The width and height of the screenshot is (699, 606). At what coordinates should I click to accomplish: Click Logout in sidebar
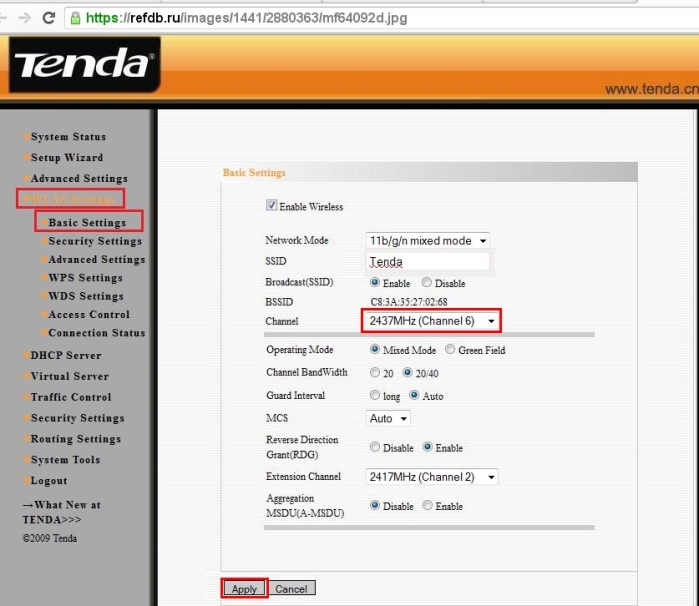click(x=49, y=481)
